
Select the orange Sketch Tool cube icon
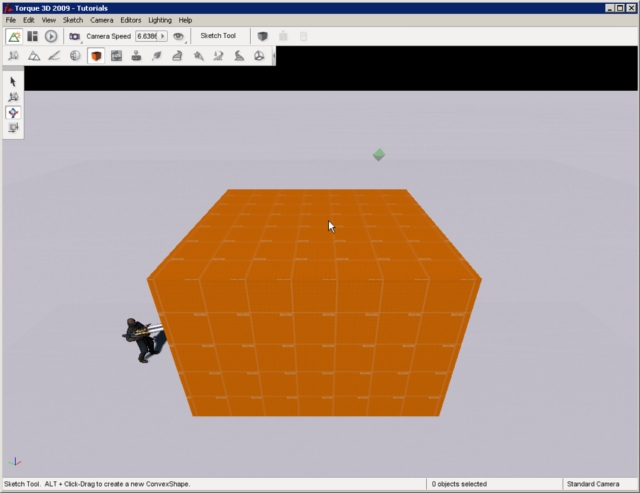[x=96, y=56]
